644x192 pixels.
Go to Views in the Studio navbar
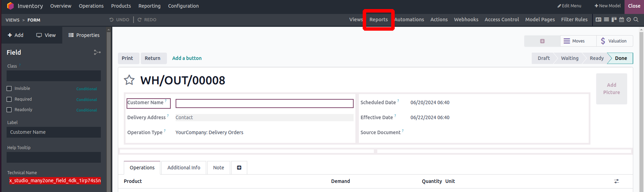coord(356,20)
